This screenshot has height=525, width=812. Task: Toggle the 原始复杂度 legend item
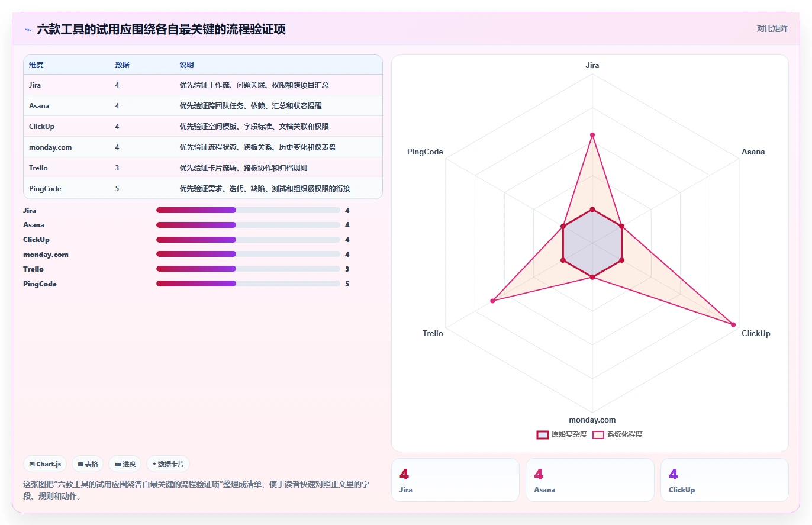562,434
